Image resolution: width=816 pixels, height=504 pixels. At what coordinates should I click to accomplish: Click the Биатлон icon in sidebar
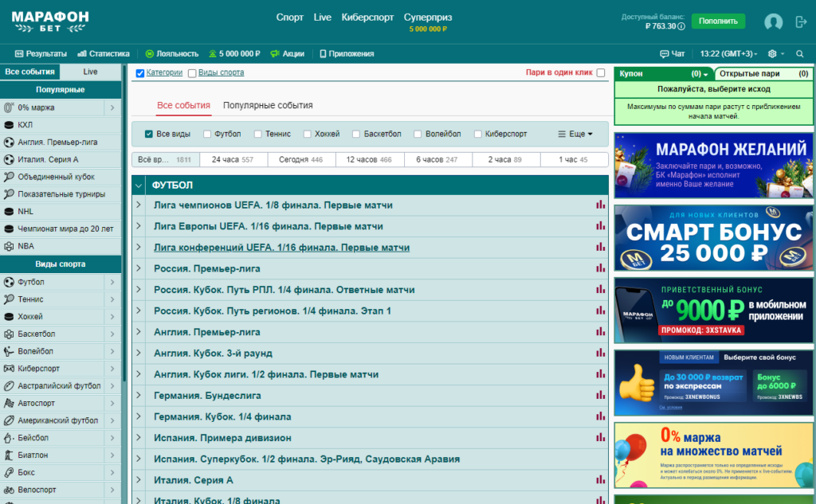pos(9,455)
